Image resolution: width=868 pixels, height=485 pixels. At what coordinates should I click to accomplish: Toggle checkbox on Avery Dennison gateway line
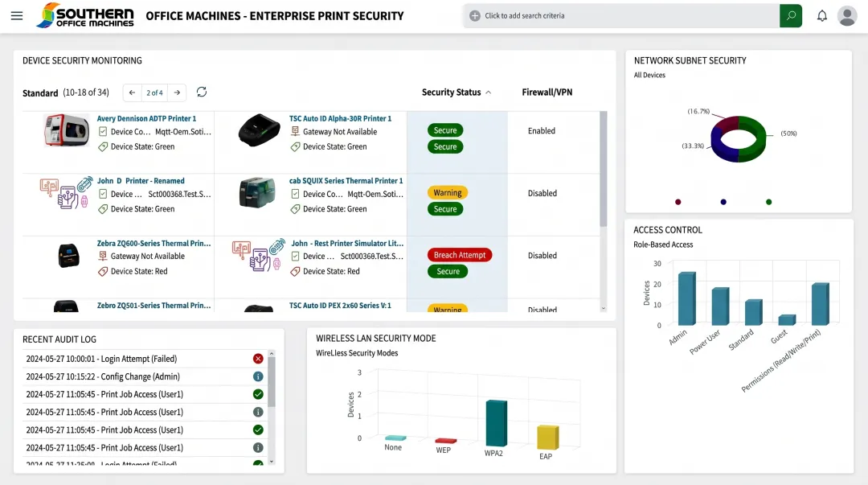(102, 131)
